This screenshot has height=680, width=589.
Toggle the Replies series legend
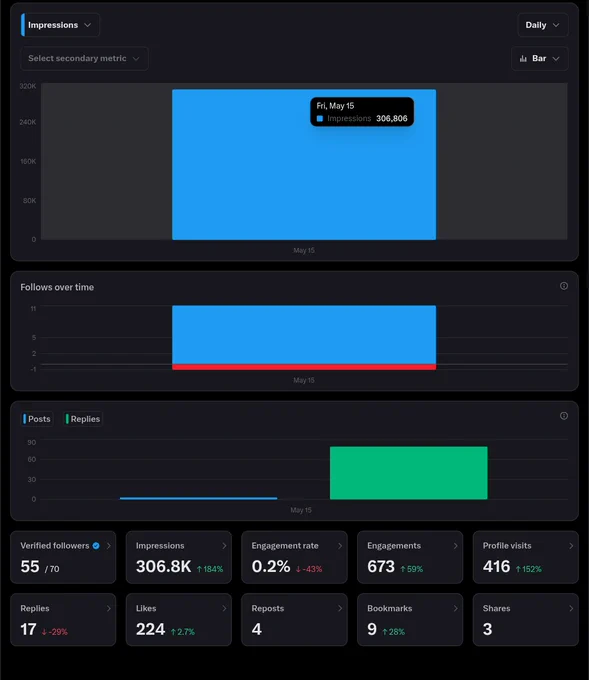83,419
